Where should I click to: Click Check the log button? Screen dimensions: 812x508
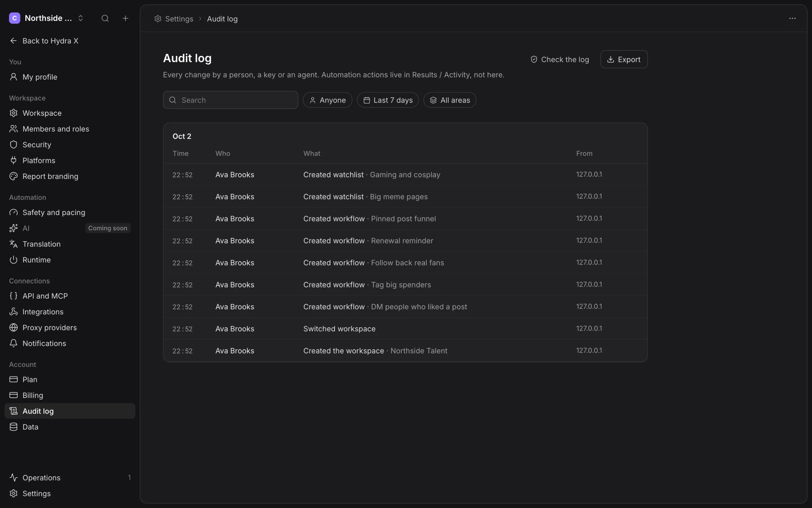tap(560, 59)
